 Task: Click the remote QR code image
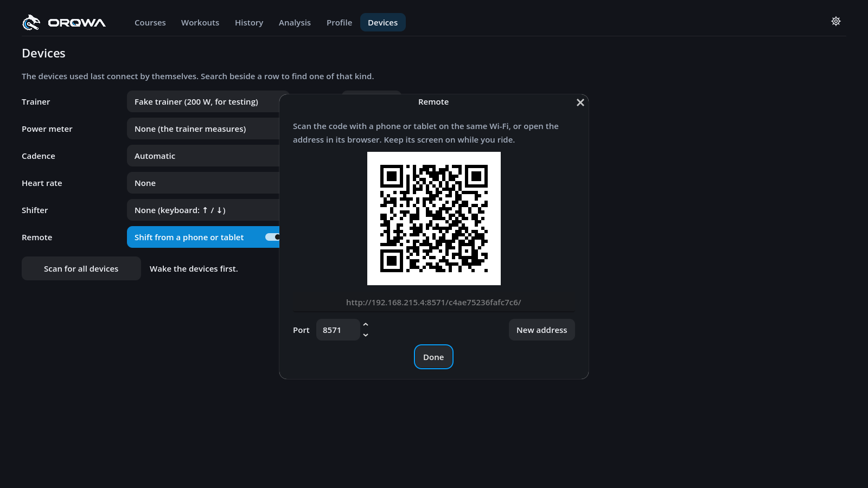pyautogui.click(x=434, y=219)
